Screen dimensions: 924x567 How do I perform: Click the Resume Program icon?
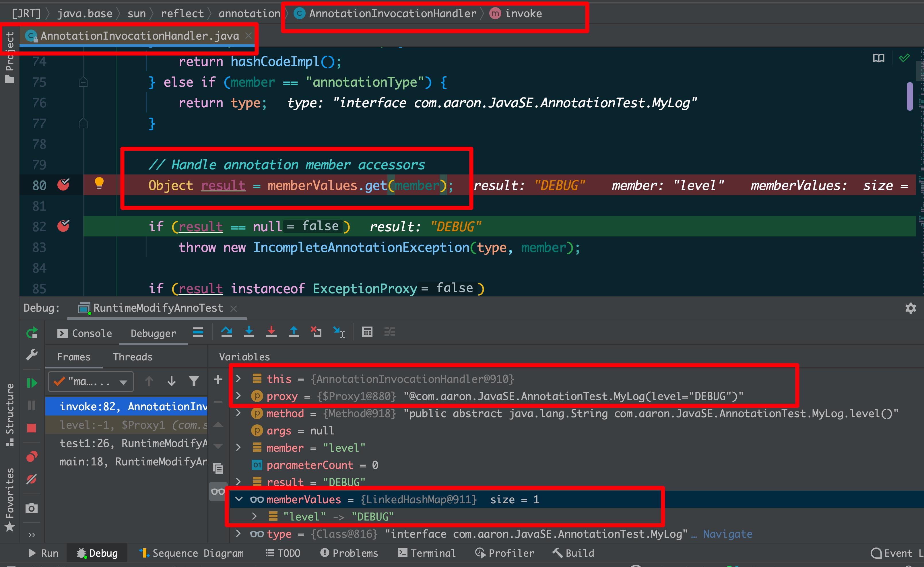(32, 383)
